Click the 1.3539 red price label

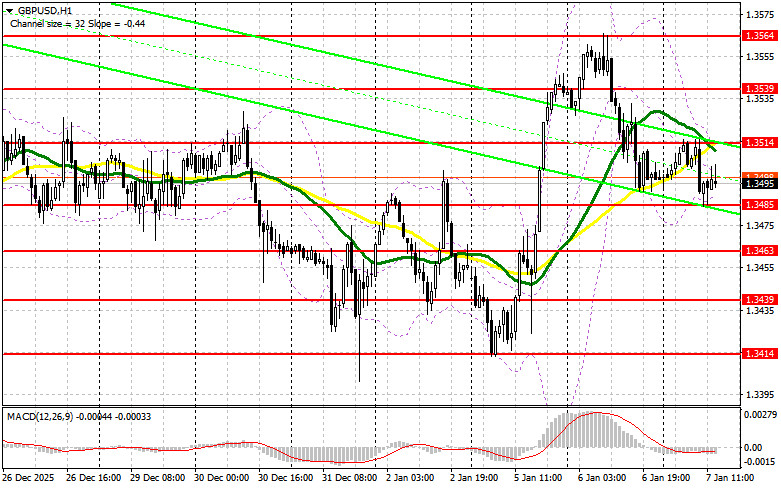760,89
